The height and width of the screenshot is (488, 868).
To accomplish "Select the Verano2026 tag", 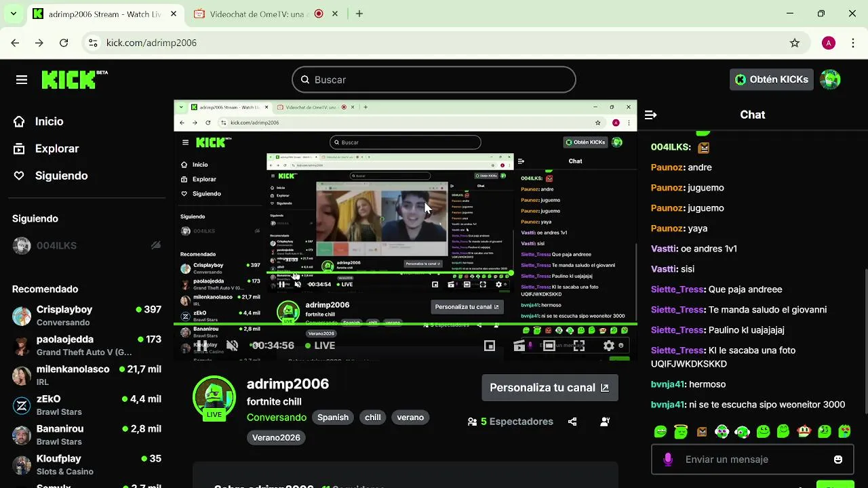I will 276,438.
